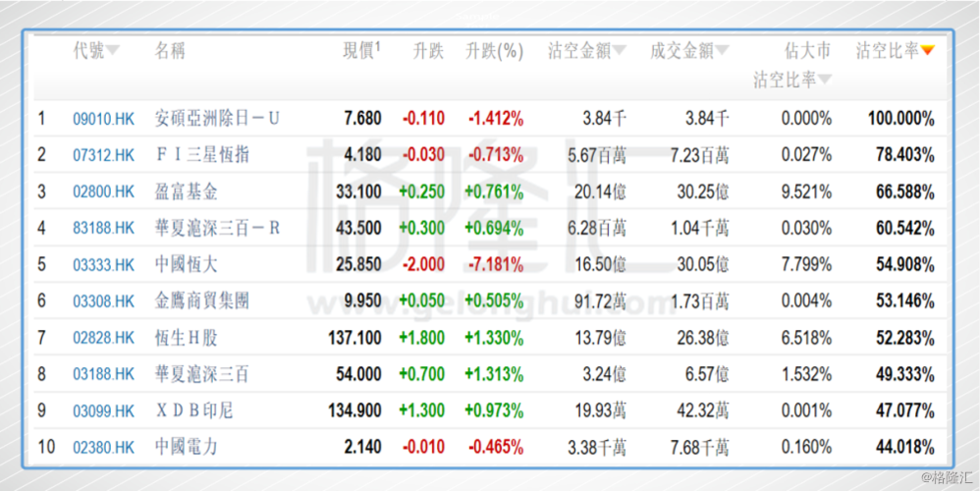Open stock code 02380.HK

[x=104, y=448]
